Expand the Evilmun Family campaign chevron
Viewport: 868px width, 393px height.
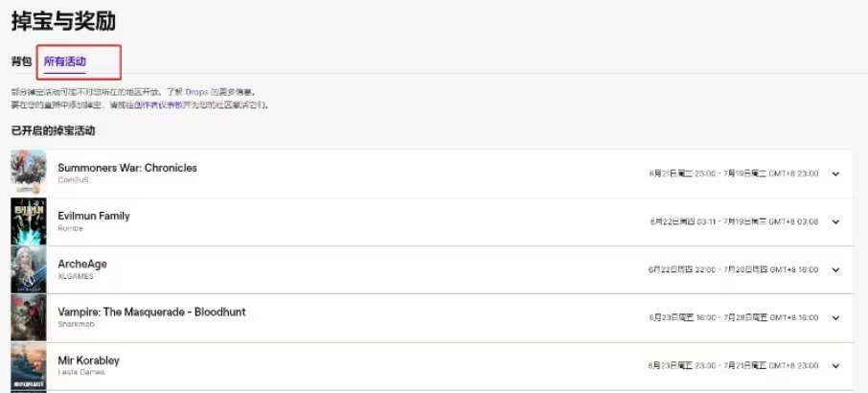835,221
